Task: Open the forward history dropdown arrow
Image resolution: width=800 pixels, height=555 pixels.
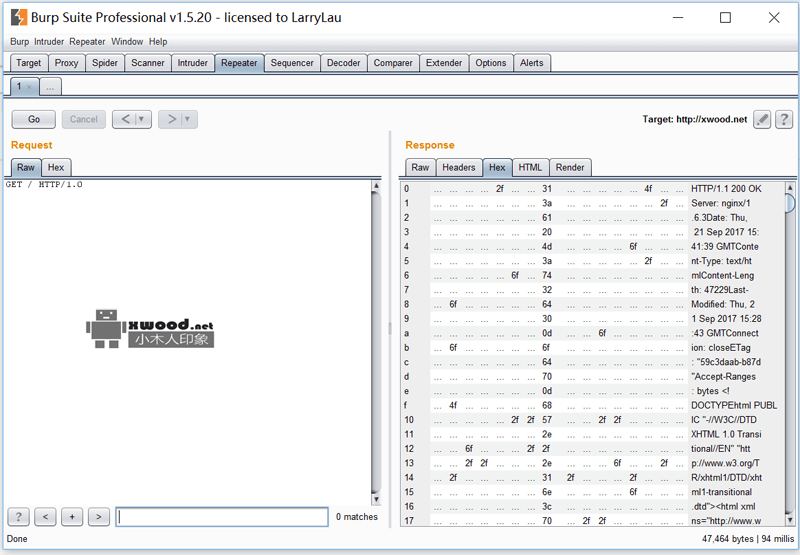Action: pyautogui.click(x=187, y=119)
